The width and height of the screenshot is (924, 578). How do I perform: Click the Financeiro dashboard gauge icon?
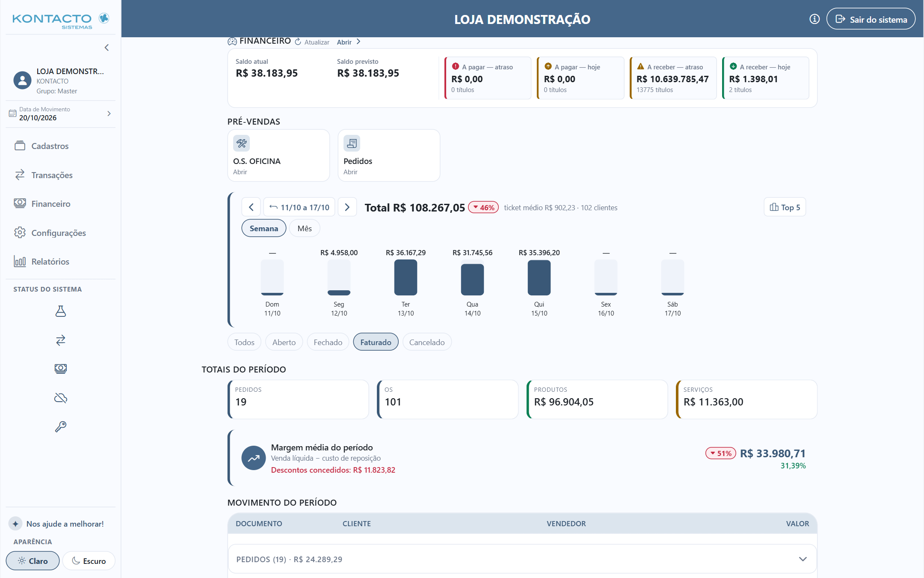(x=232, y=42)
